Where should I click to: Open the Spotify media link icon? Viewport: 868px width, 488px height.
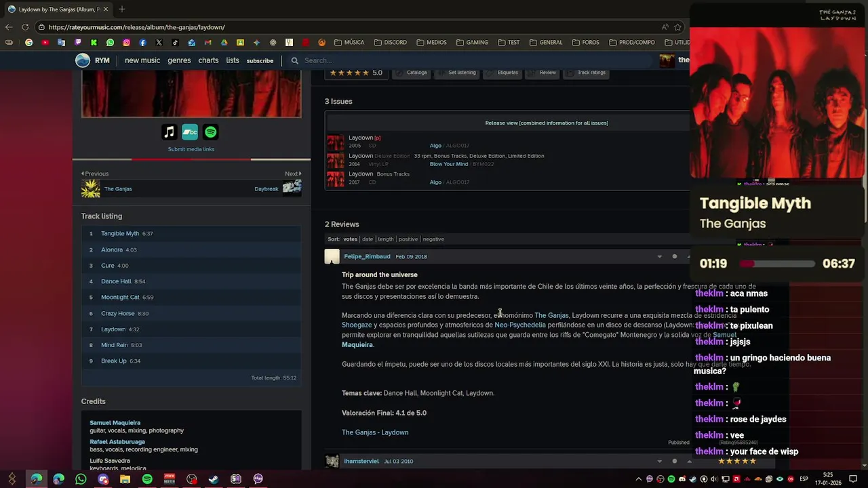click(211, 132)
